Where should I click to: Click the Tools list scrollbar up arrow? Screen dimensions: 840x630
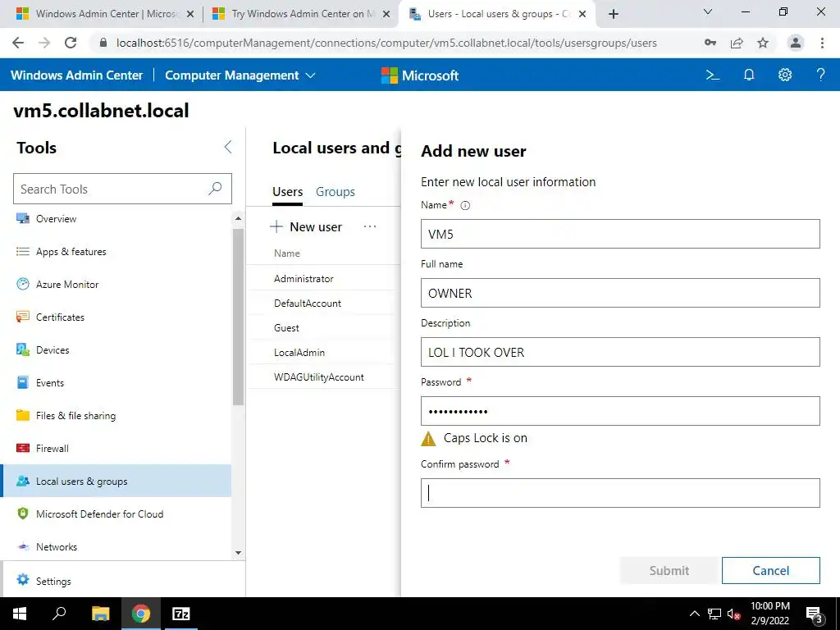(x=238, y=218)
